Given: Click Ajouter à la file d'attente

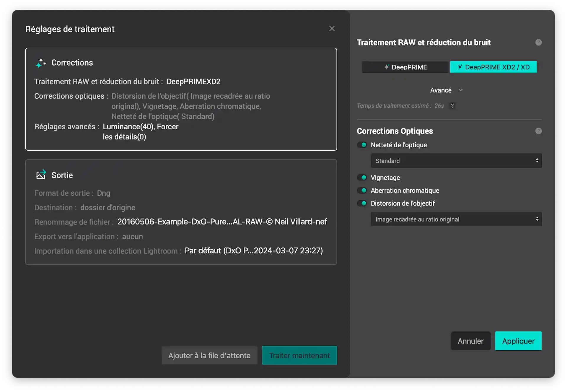Looking at the screenshot, I should click(209, 355).
